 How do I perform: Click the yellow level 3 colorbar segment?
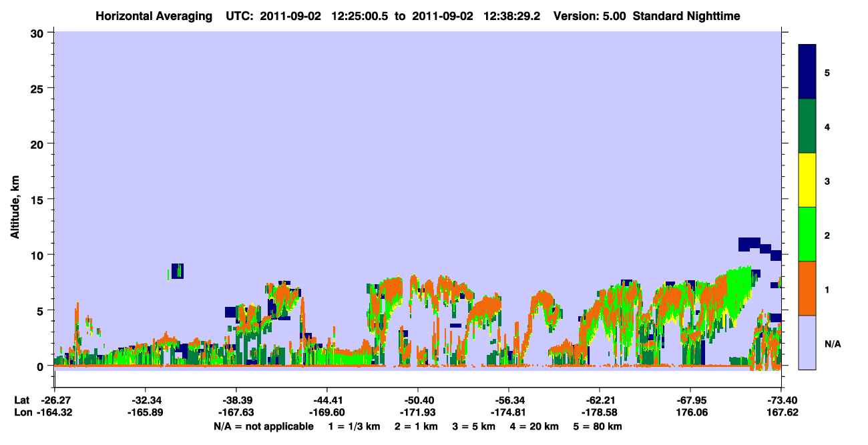[x=807, y=180]
